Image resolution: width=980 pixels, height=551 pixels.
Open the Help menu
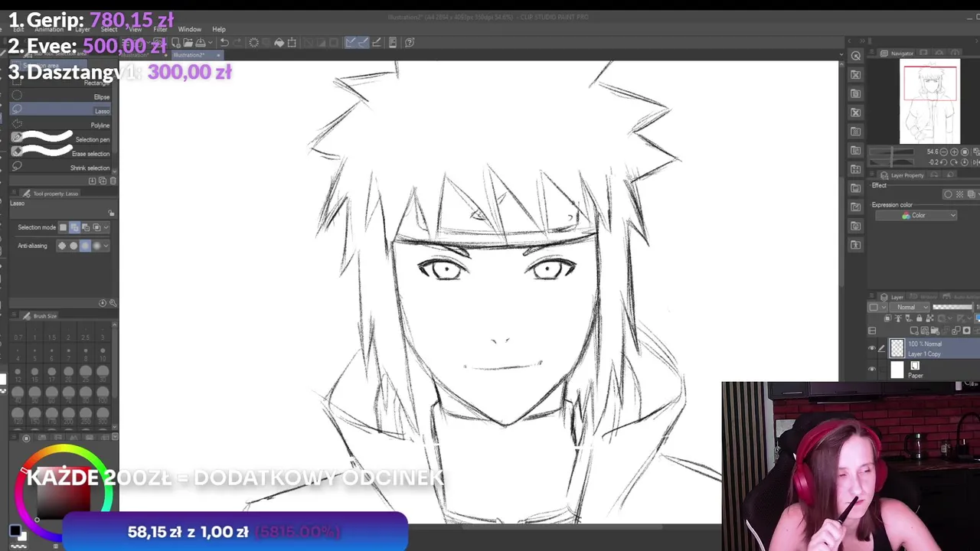(x=219, y=29)
